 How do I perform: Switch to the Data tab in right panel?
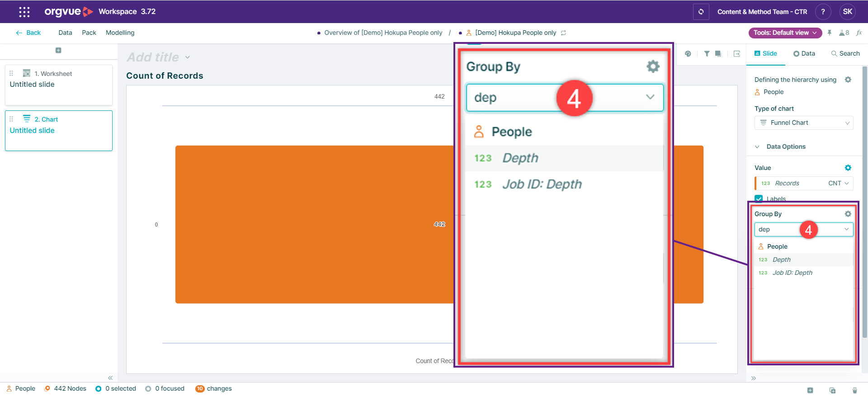tap(804, 53)
